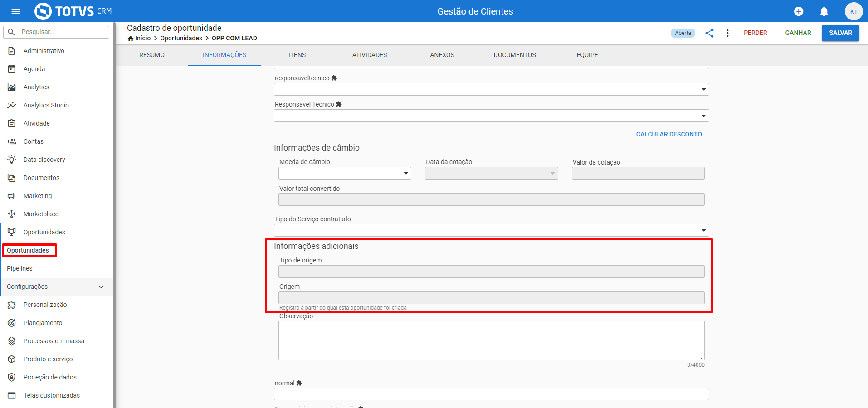Click the Processos em massa layers icon

tap(12, 341)
